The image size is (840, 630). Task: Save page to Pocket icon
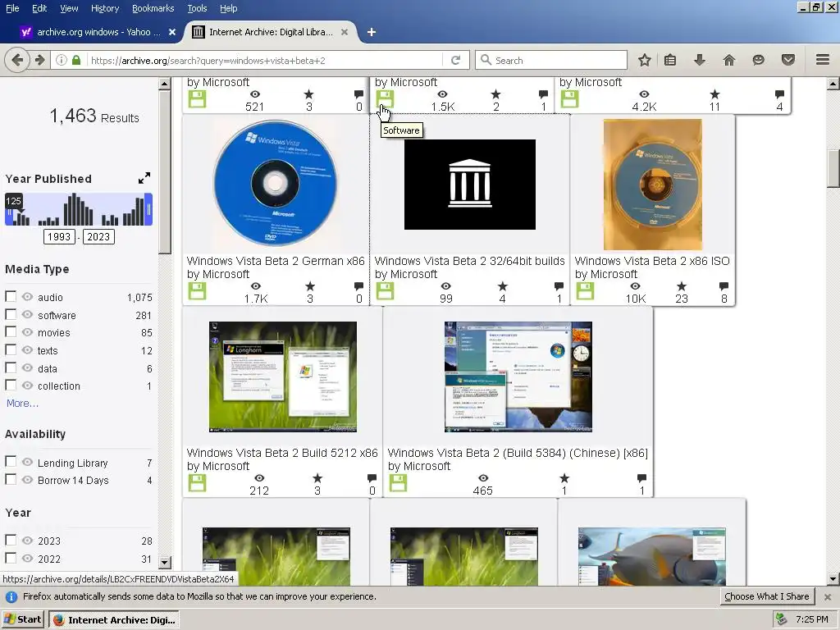tap(788, 60)
